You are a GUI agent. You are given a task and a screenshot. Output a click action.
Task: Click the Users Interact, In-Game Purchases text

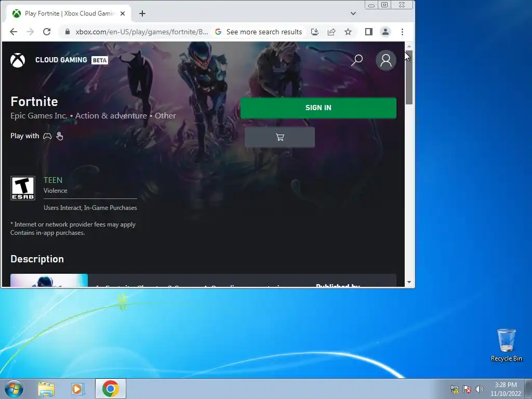coord(90,208)
